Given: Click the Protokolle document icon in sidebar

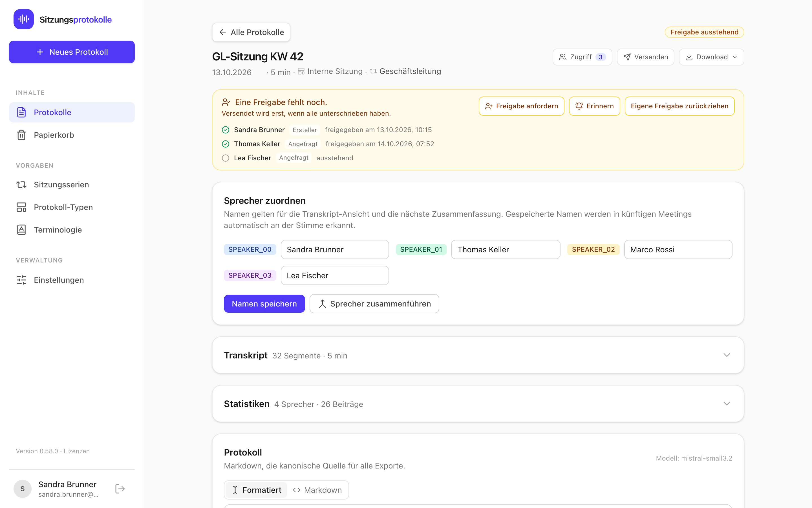Looking at the screenshot, I should (21, 112).
